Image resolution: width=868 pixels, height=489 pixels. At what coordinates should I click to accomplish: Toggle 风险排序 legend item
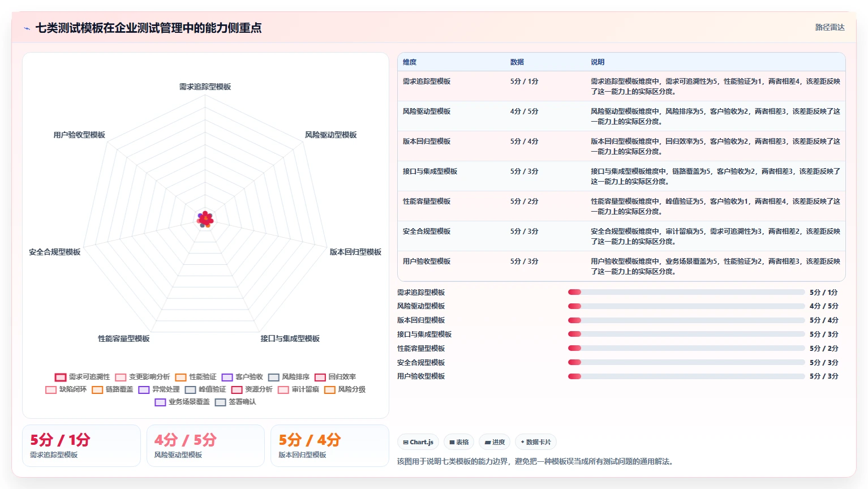[x=289, y=377]
